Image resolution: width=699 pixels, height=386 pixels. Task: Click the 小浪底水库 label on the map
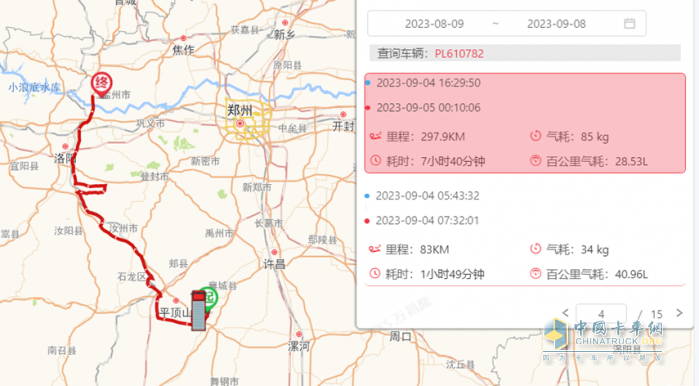pyautogui.click(x=34, y=87)
